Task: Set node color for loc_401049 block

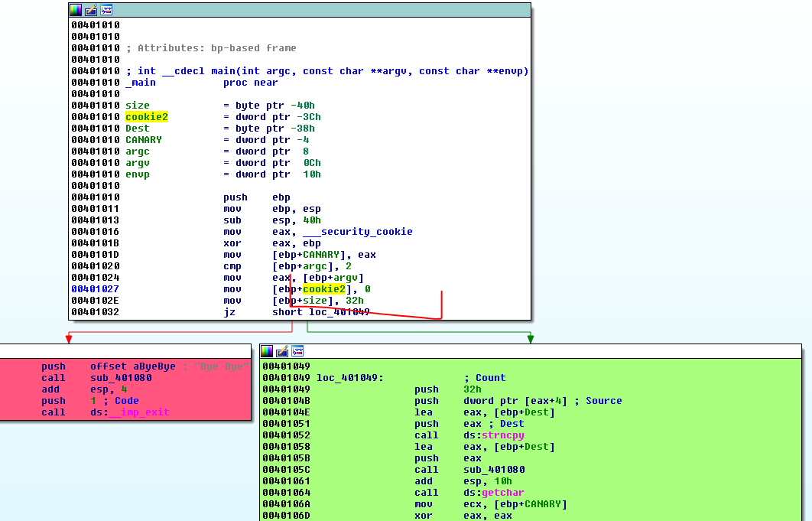Action: point(267,351)
